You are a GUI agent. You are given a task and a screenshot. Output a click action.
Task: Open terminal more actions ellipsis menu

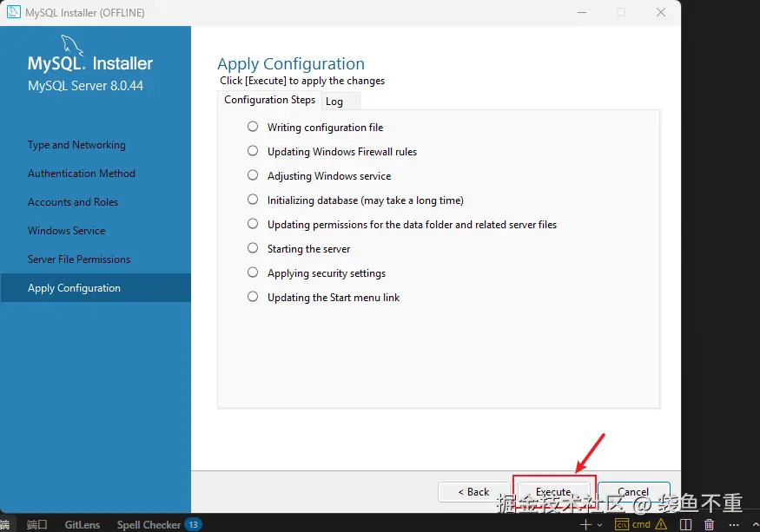pyautogui.click(x=734, y=525)
